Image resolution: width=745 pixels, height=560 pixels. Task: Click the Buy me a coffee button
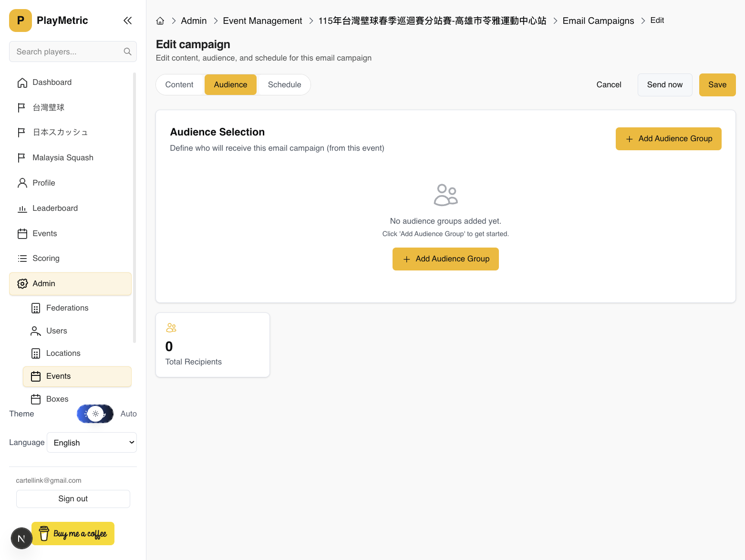click(x=73, y=533)
